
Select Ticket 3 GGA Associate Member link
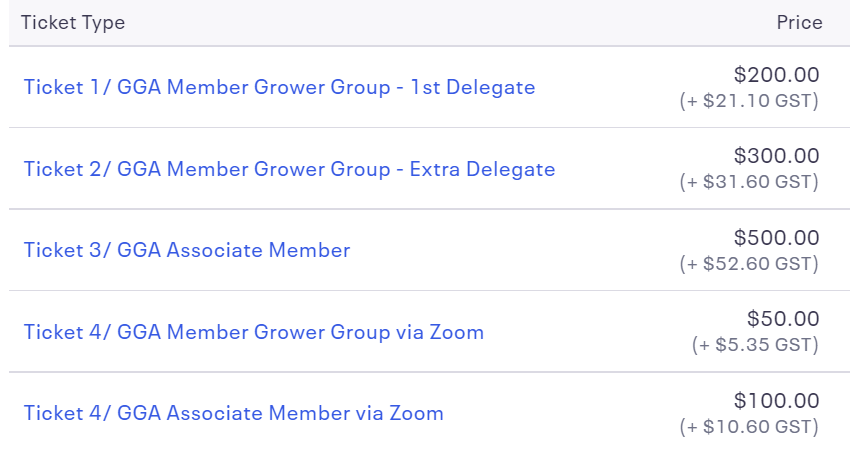tap(186, 250)
